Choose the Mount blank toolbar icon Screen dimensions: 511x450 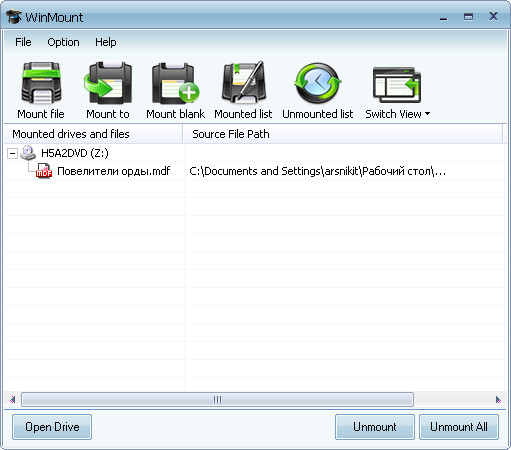click(x=175, y=83)
